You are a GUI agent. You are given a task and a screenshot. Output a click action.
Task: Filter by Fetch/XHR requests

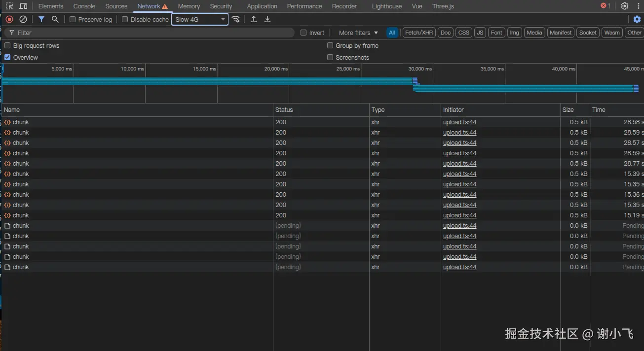click(x=419, y=33)
